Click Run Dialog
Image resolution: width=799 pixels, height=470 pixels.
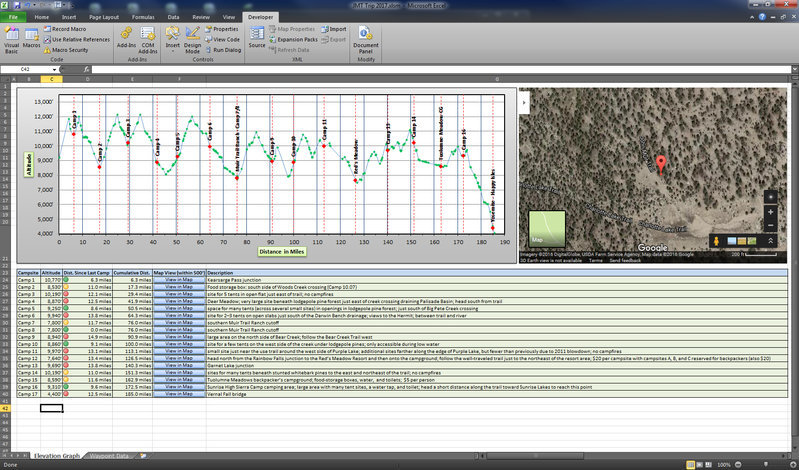(x=223, y=50)
